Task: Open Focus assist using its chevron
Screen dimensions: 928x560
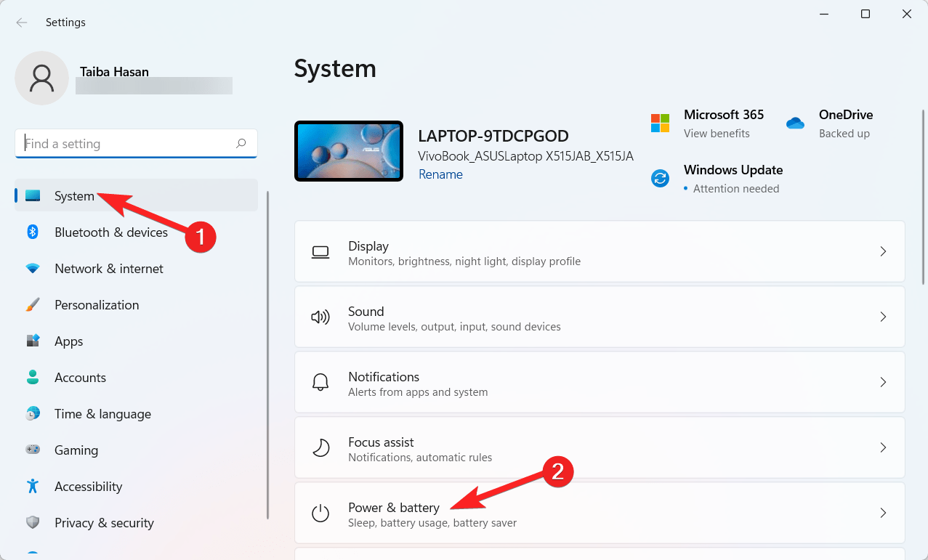Action: pos(884,447)
